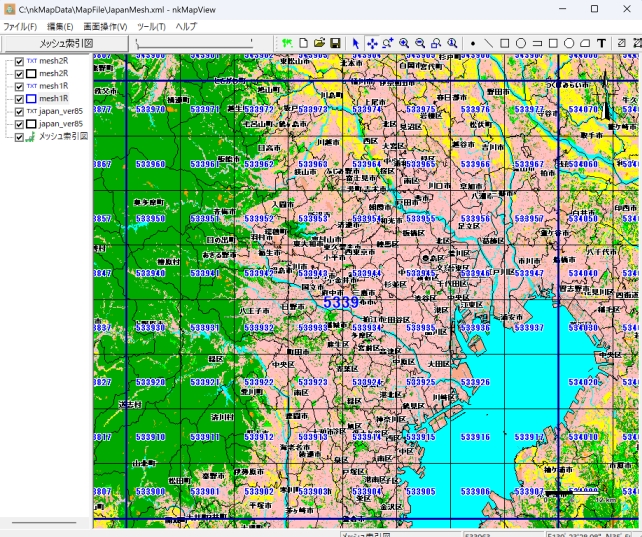Open the 画面操作(V) menu

coord(105,26)
